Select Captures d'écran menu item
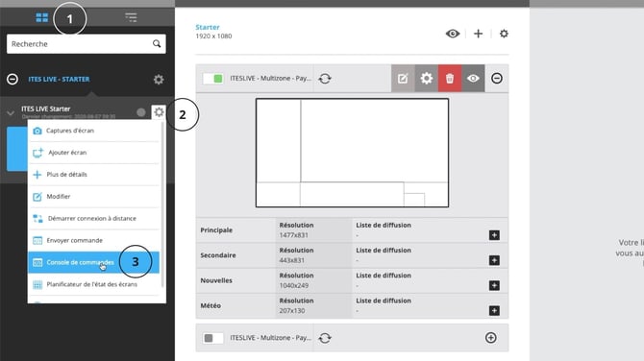The image size is (644, 361). tap(93, 131)
